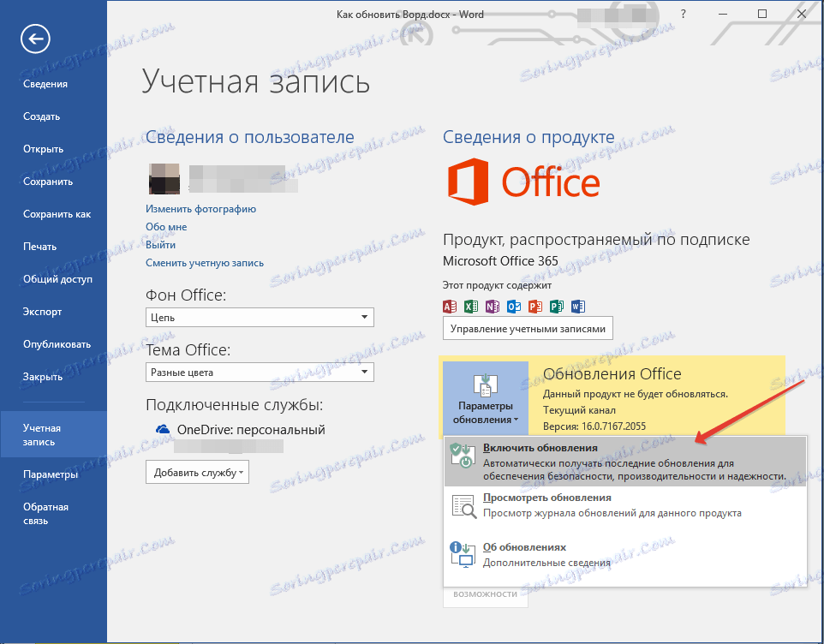Click the Выйти link
The image size is (824, 644).
point(160,245)
